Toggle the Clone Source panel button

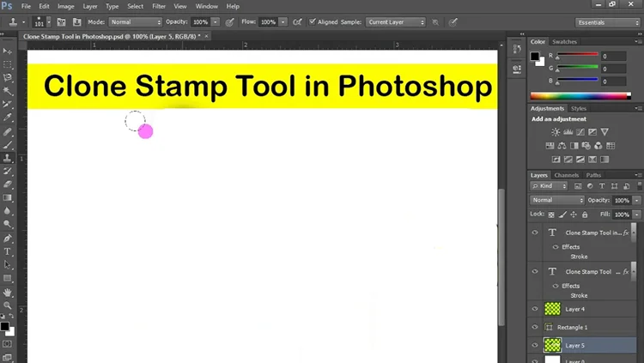click(76, 22)
